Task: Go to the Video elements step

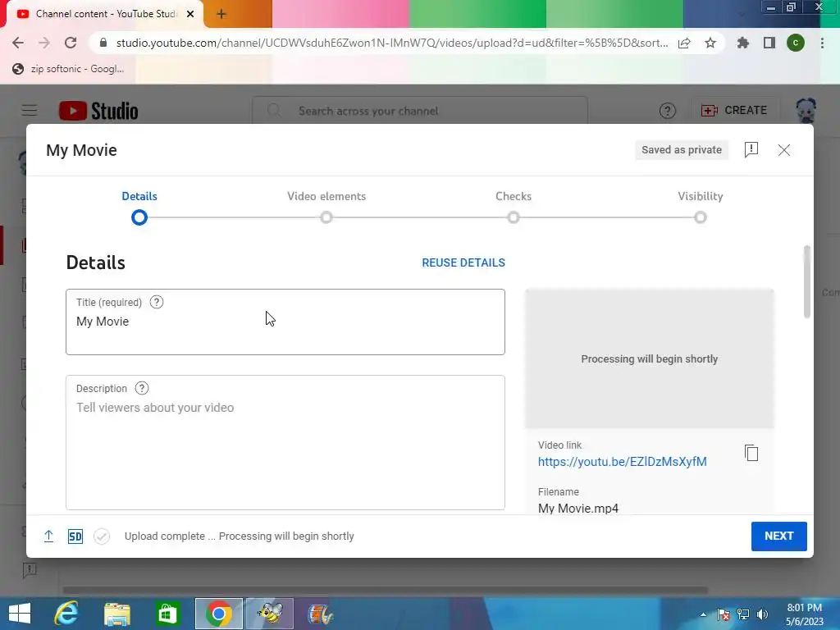Action: [x=326, y=207]
